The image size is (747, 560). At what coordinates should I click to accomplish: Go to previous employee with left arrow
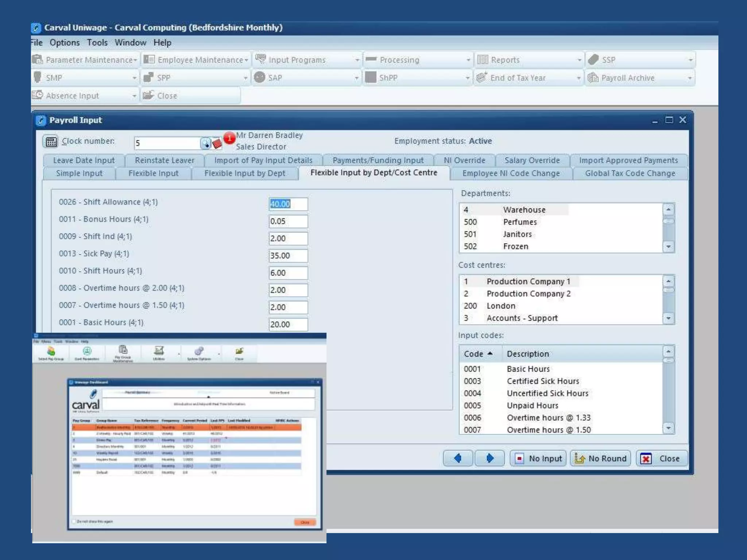point(458,458)
